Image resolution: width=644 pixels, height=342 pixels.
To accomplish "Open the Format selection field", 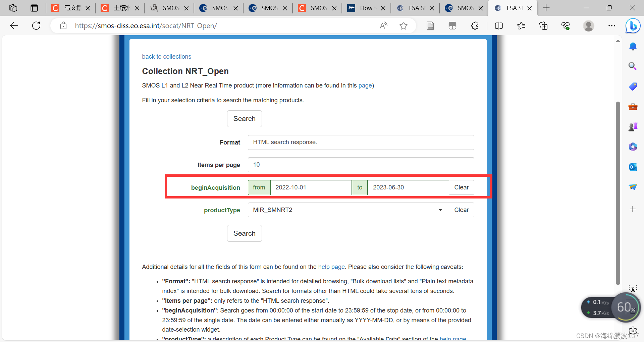I will (x=361, y=142).
